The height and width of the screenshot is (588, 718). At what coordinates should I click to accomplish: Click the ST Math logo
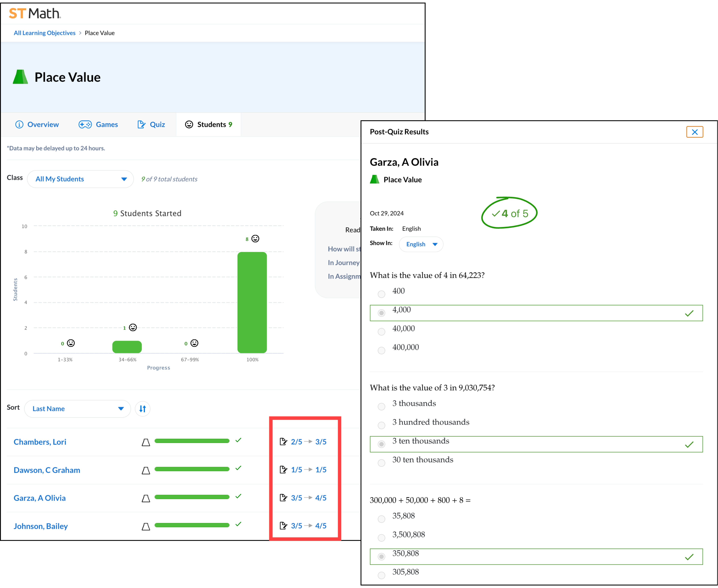[x=35, y=13]
